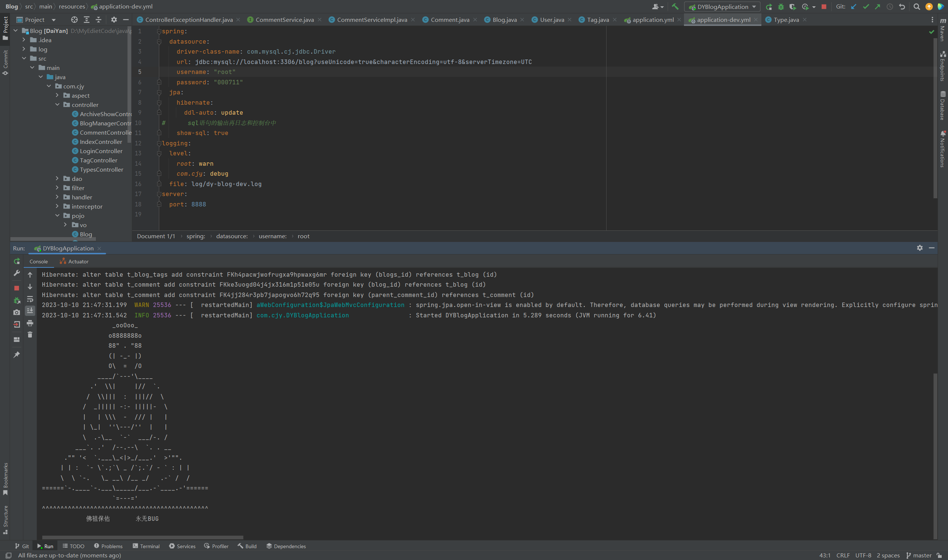Collapse the controller folder
Viewport: 948px width, 560px height.
tap(57, 105)
